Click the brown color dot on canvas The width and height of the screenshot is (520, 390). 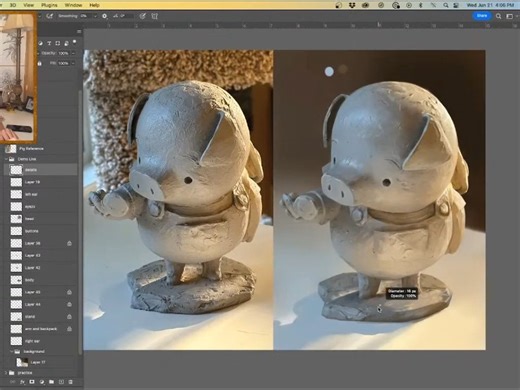click(x=343, y=69)
